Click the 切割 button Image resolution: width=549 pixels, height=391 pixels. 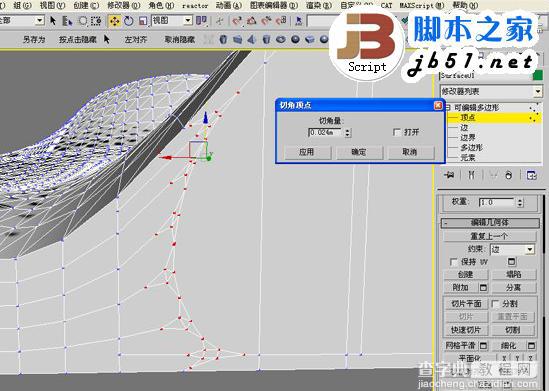click(x=514, y=330)
